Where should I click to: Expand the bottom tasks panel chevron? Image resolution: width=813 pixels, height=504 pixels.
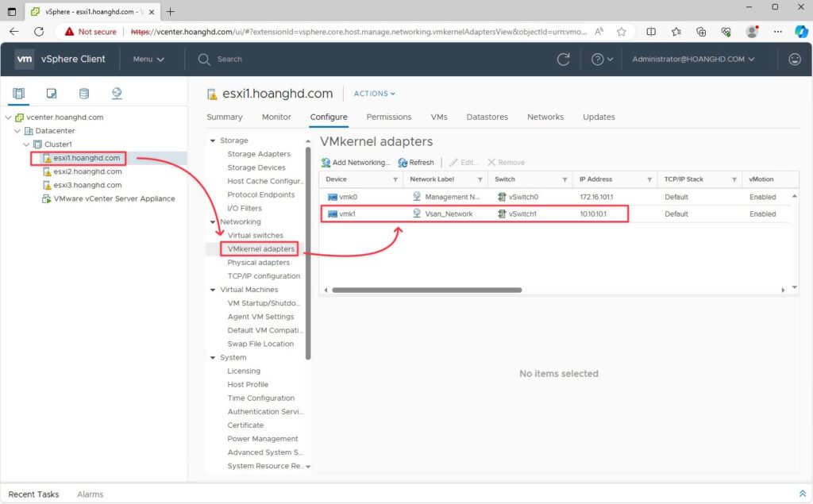tap(802, 494)
